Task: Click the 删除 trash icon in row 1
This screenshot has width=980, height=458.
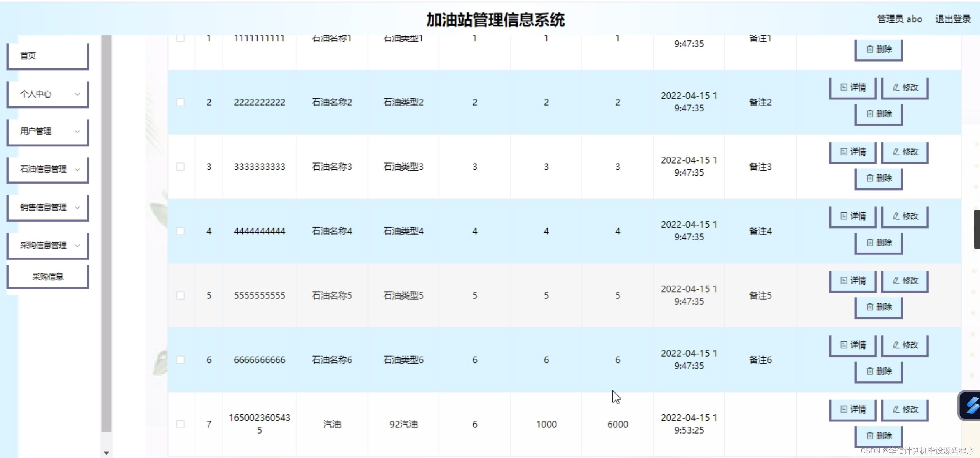Action: (870, 49)
